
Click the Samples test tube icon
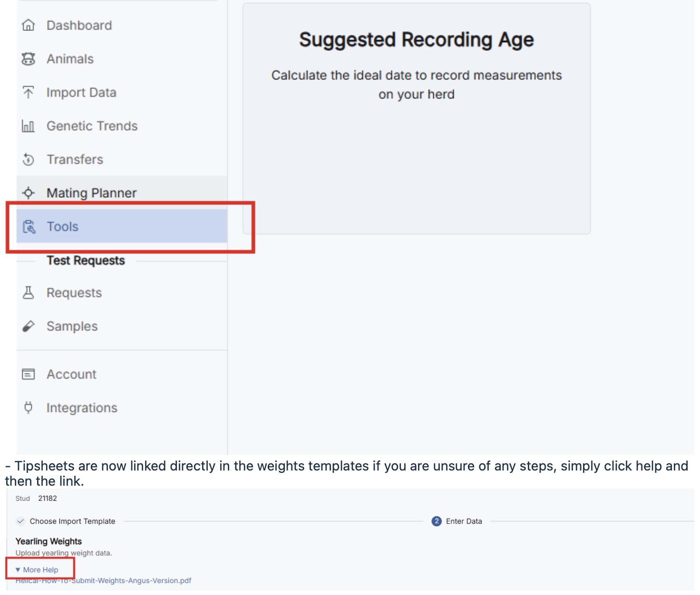[29, 326]
